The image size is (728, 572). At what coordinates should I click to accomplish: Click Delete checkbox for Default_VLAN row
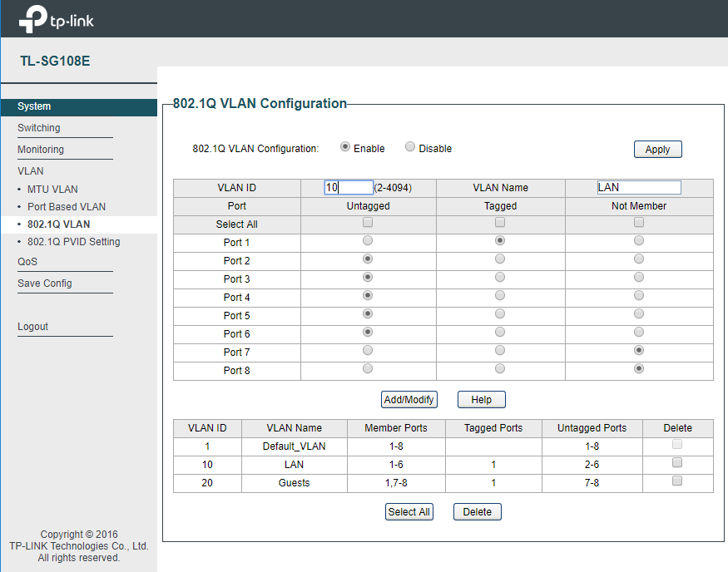677,445
